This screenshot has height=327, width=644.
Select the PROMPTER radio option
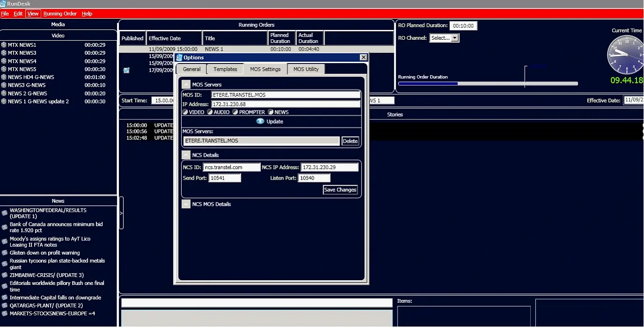click(x=235, y=112)
